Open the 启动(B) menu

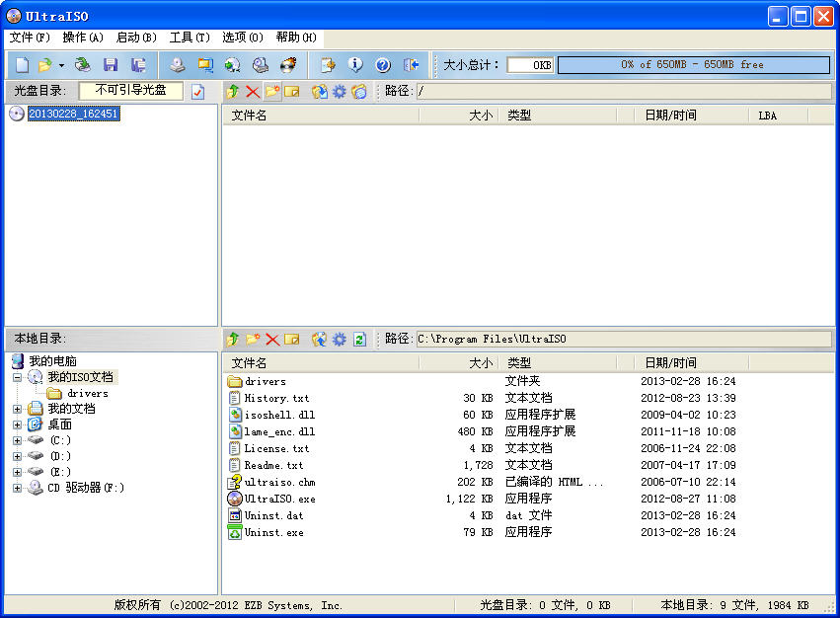136,38
